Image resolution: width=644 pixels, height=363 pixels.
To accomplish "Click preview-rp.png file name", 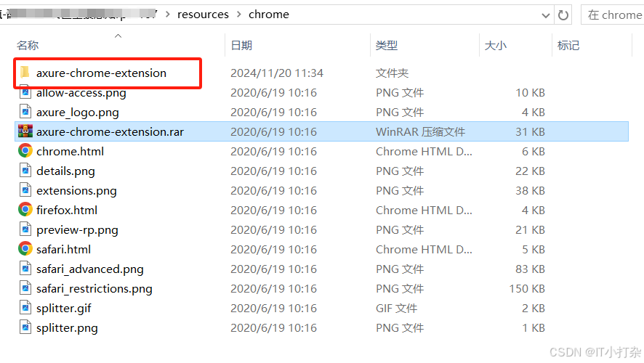I will coord(77,229).
